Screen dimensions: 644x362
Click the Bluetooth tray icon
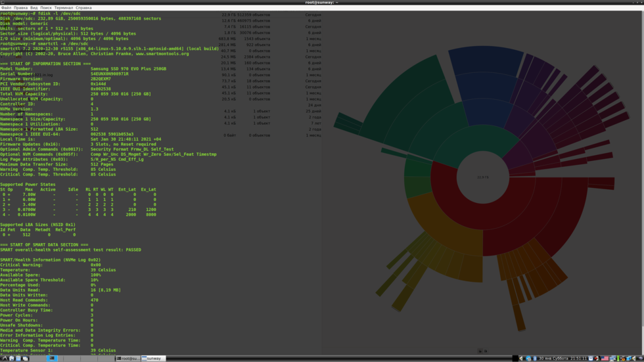pos(534,359)
